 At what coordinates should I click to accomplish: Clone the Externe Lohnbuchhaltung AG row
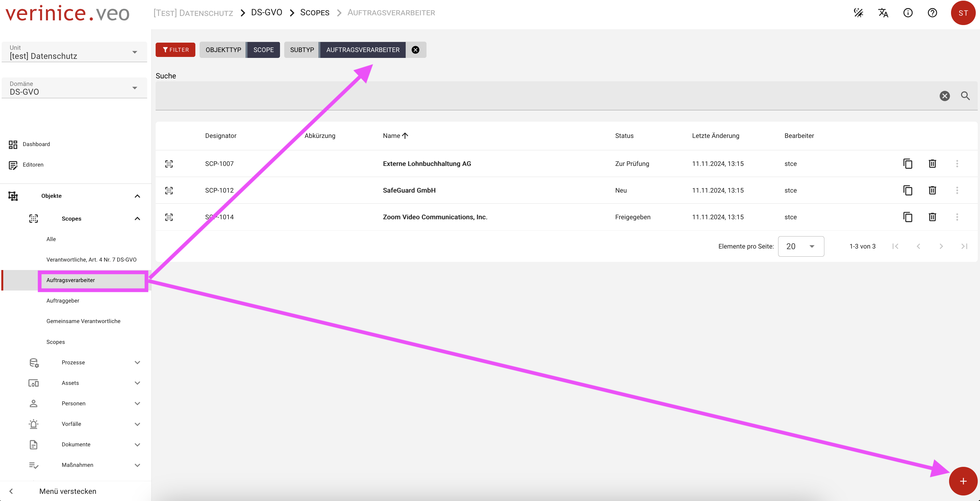click(908, 164)
